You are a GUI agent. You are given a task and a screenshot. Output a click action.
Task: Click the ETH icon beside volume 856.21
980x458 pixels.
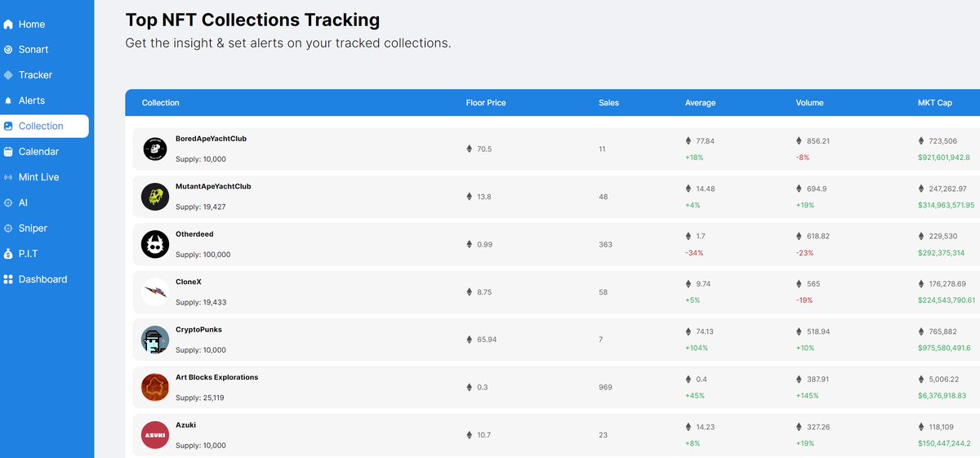799,140
